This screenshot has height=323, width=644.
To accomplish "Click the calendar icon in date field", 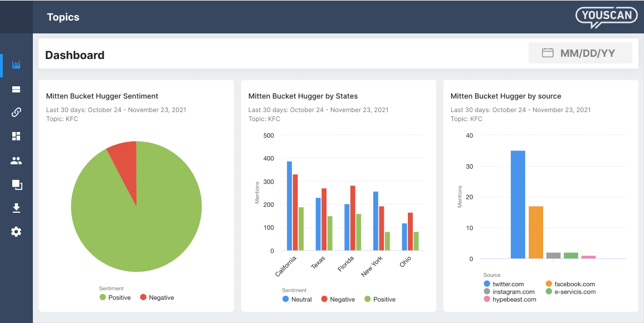I will 548,53.
